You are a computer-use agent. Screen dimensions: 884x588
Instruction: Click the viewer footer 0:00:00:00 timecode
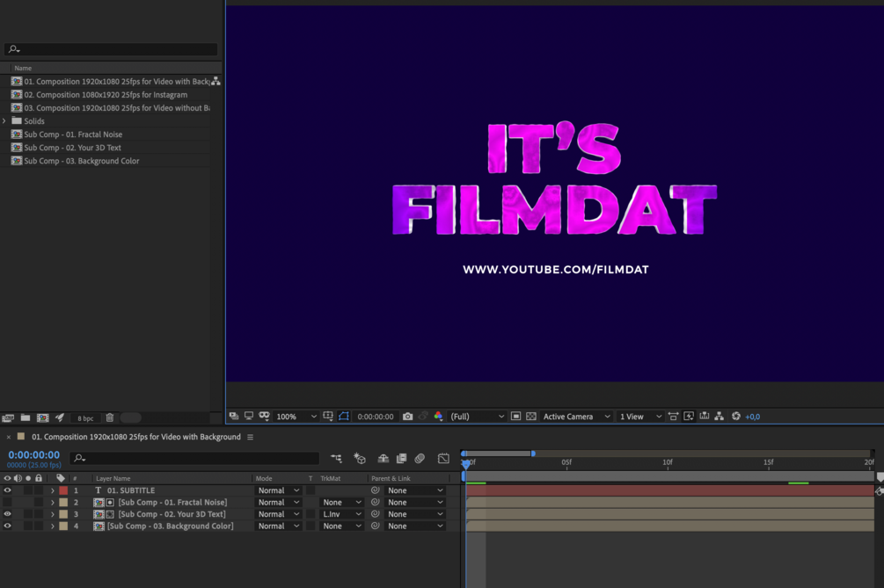click(x=376, y=417)
